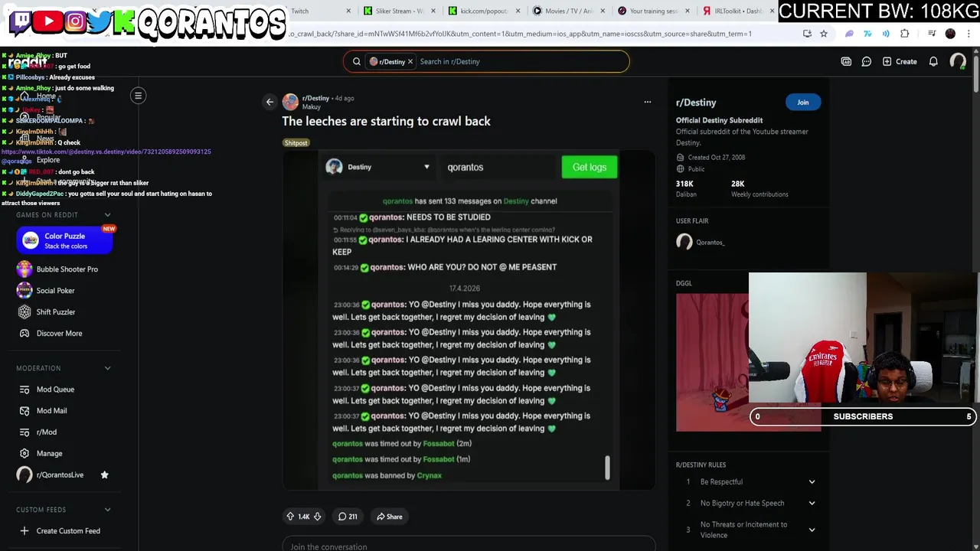Downvote the leeches post
The image size is (980, 551).
(x=317, y=517)
